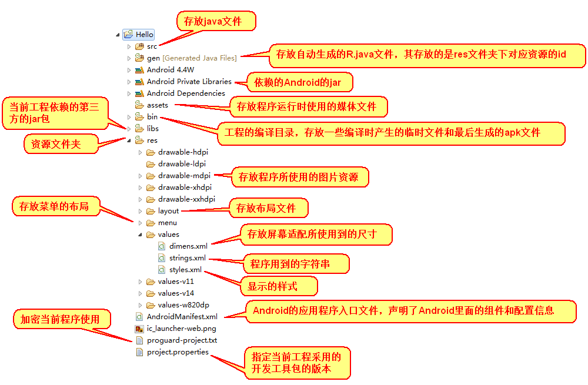The width and height of the screenshot is (588, 385).
Task: Expand the values-w820dp folder arrow
Action: tap(140, 305)
